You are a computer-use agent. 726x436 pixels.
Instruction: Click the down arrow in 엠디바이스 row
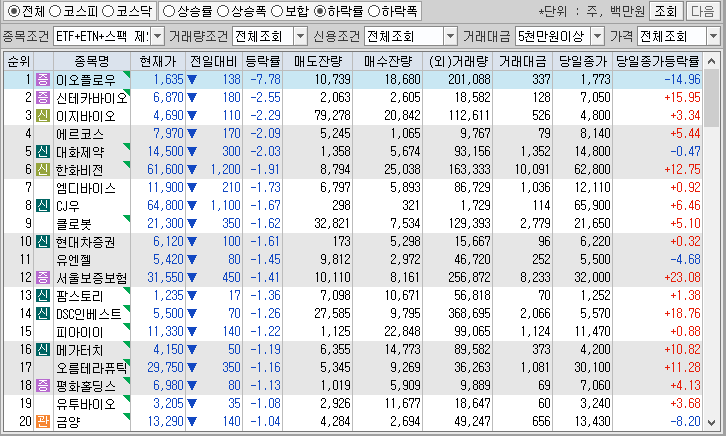coord(192,187)
